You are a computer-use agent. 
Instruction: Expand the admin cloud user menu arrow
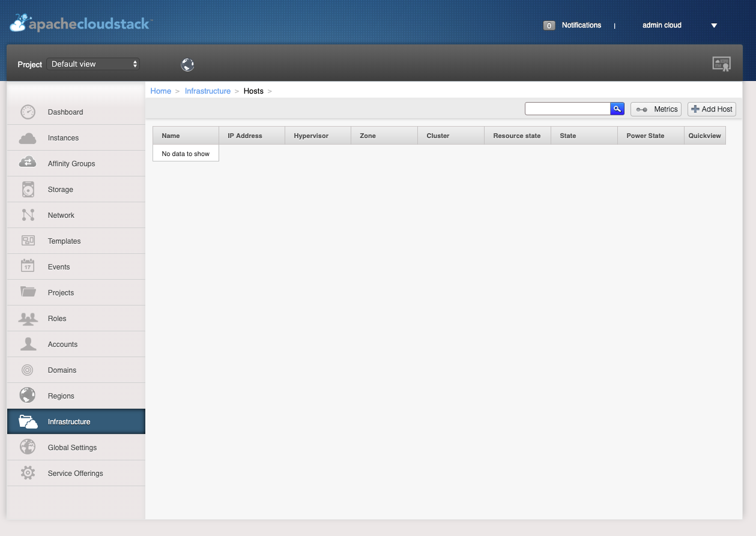pyautogui.click(x=714, y=26)
